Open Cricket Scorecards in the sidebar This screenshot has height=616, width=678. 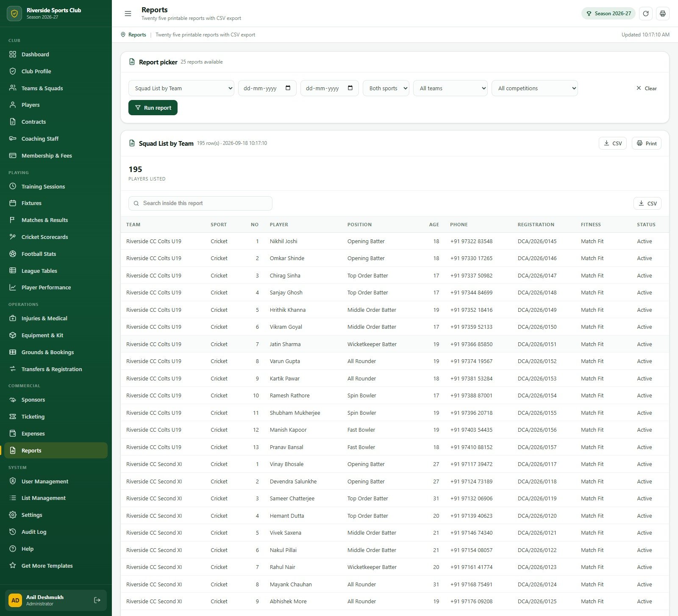(x=56, y=237)
